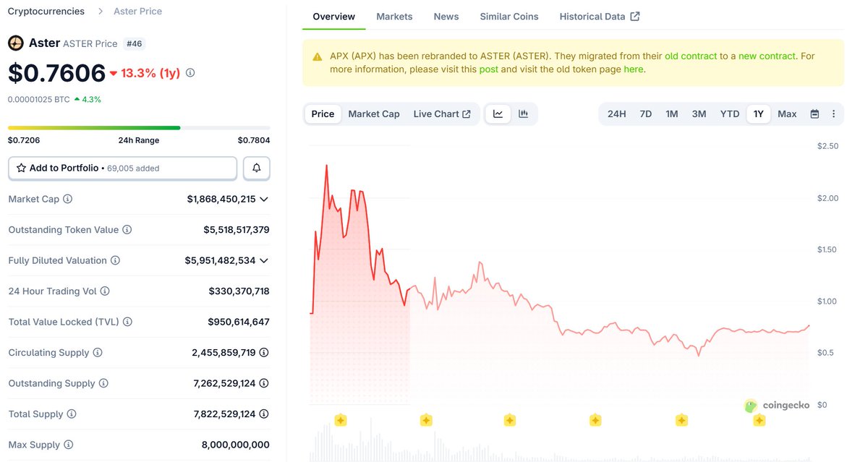Click the Aster coin logo icon
868x462 pixels.
click(16, 43)
